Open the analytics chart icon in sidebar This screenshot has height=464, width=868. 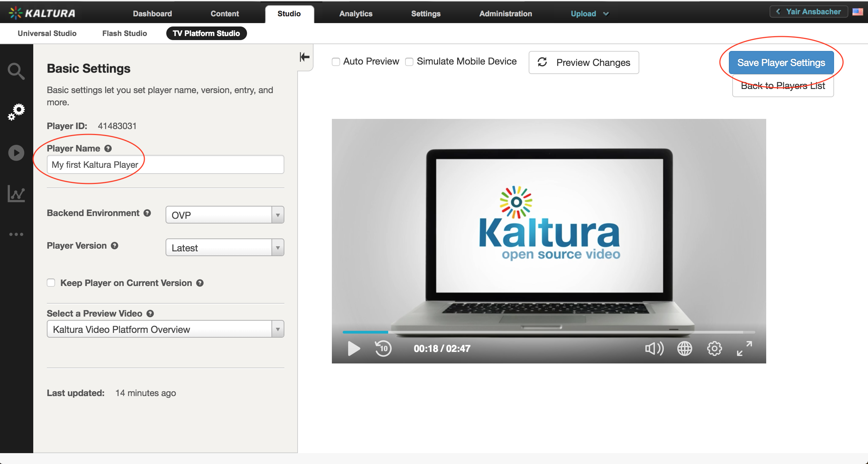pos(16,194)
